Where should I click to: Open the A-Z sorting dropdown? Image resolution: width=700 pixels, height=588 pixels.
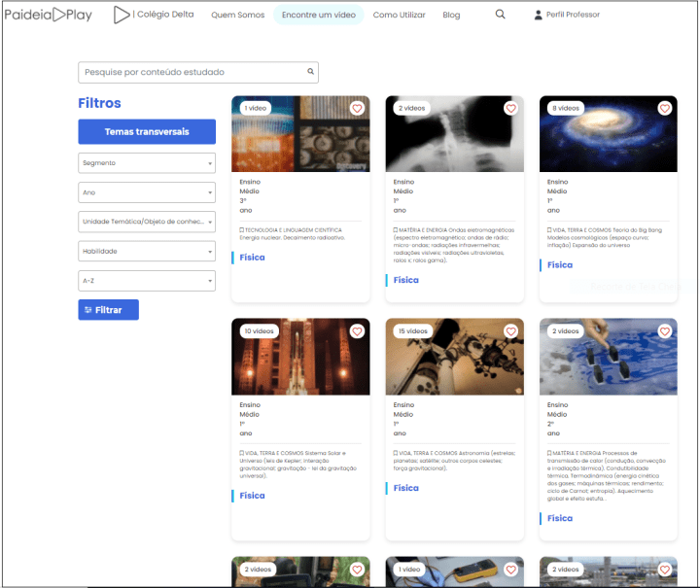[146, 281]
